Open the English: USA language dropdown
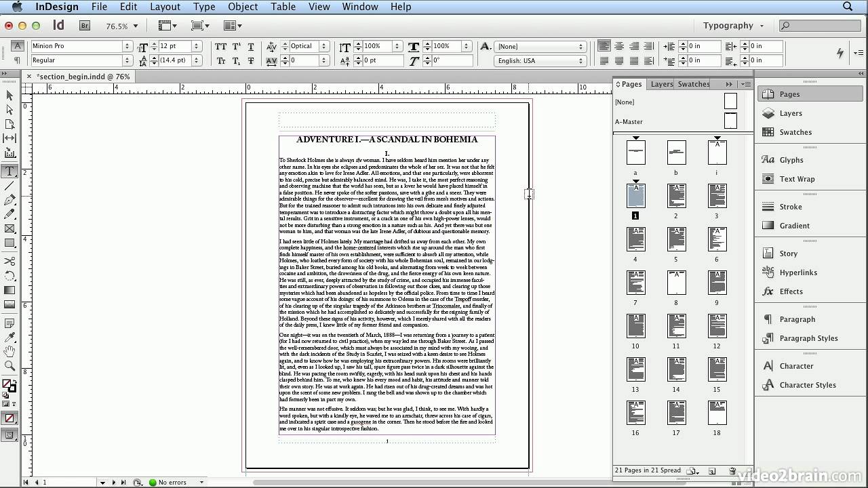This screenshot has height=488, width=868. (x=540, y=60)
